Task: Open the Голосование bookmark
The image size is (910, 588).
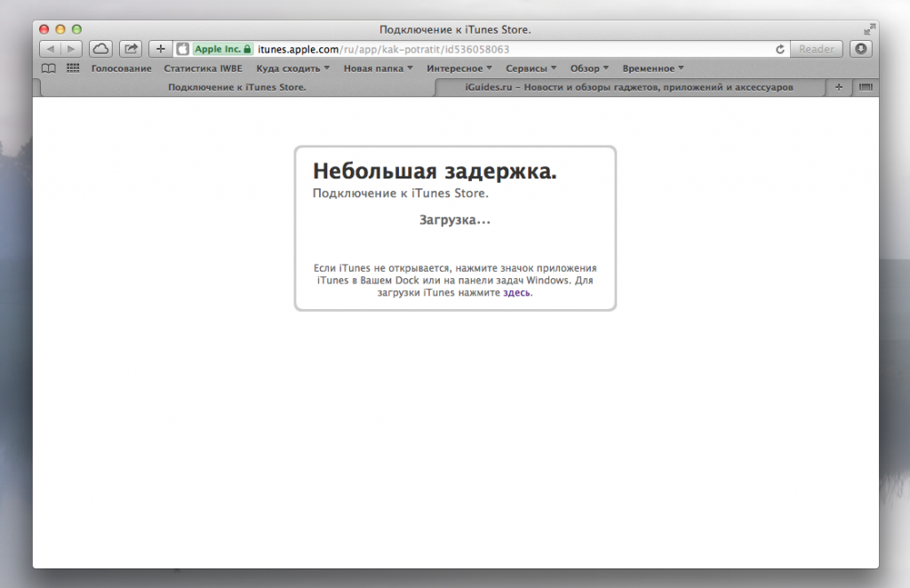Action: coord(121,68)
